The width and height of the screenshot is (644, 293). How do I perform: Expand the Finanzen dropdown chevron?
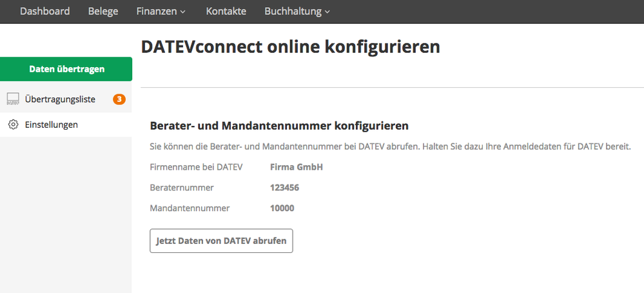183,12
